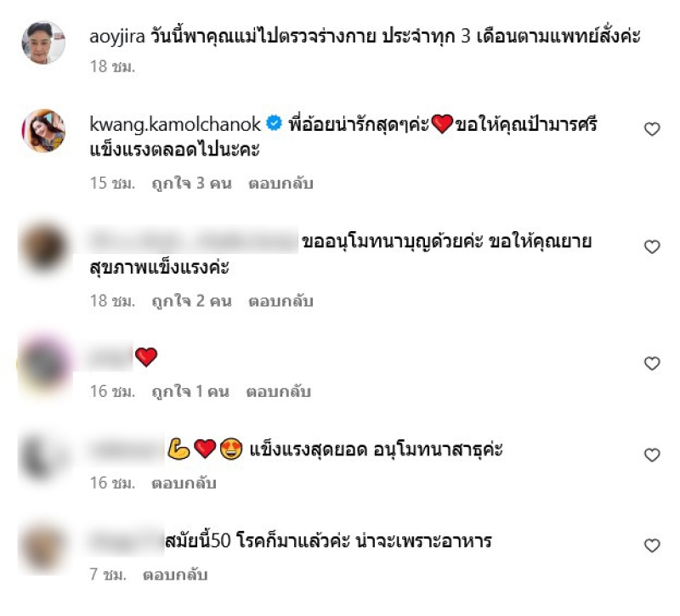
Task: Reply to the red heart comment via ตอบกลับ
Action: tap(279, 392)
